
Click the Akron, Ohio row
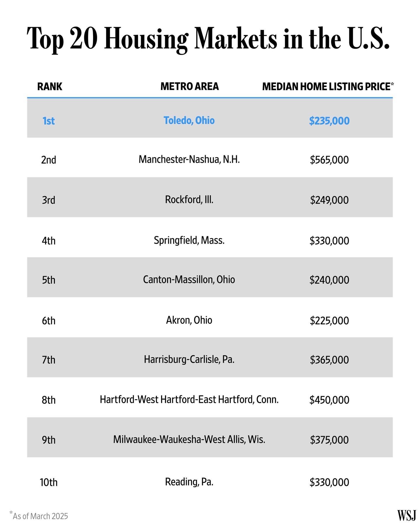click(210, 317)
